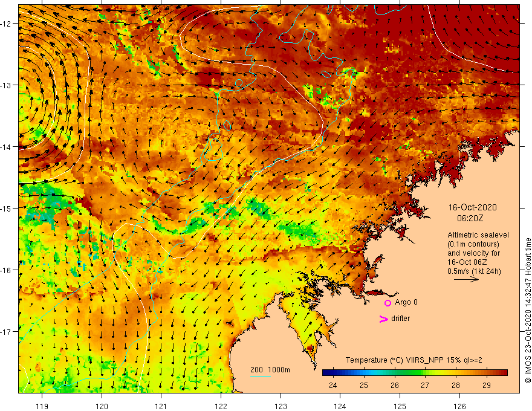The height and width of the screenshot is (411, 532).
Task: Click the 29 value on temperature scale
Action: 487,385
